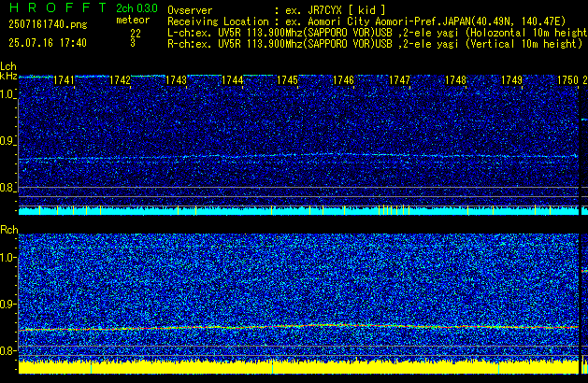
Task: Click the 1745 time marker
Action: pos(287,80)
